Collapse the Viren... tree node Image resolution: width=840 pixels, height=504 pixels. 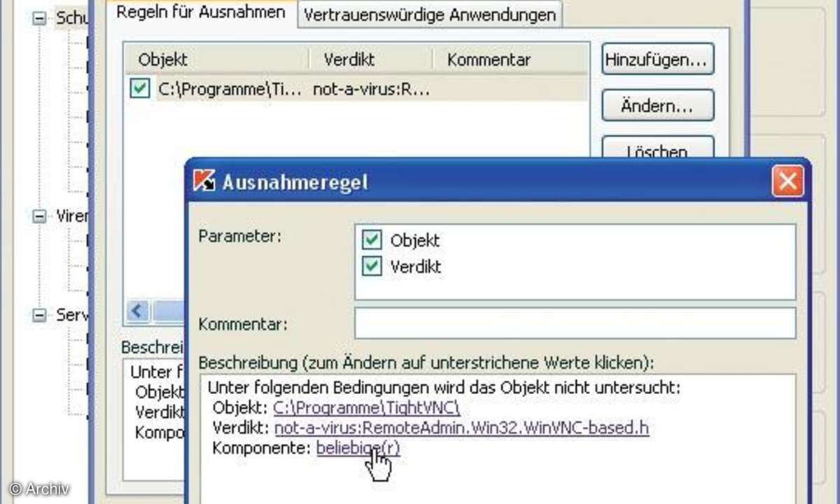coord(39,216)
